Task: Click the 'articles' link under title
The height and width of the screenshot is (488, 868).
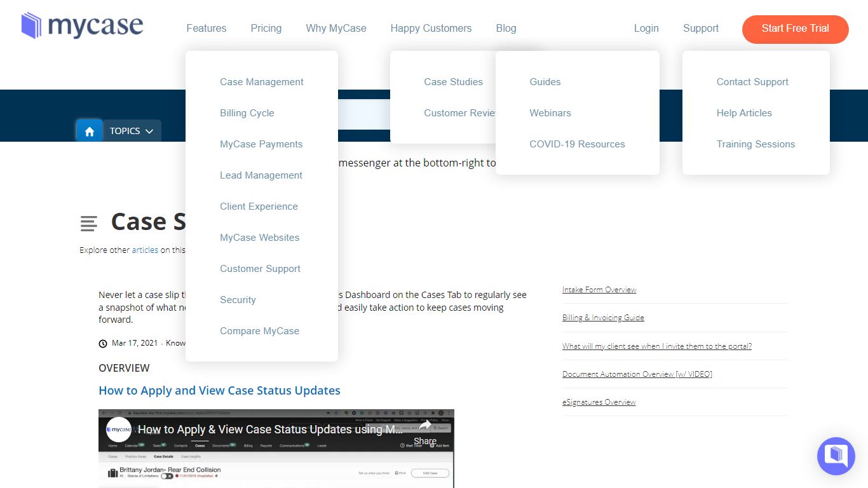Action: coord(145,250)
